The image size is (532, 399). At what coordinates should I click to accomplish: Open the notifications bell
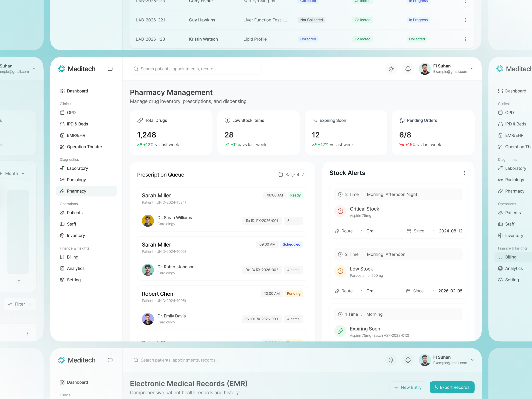point(408,69)
